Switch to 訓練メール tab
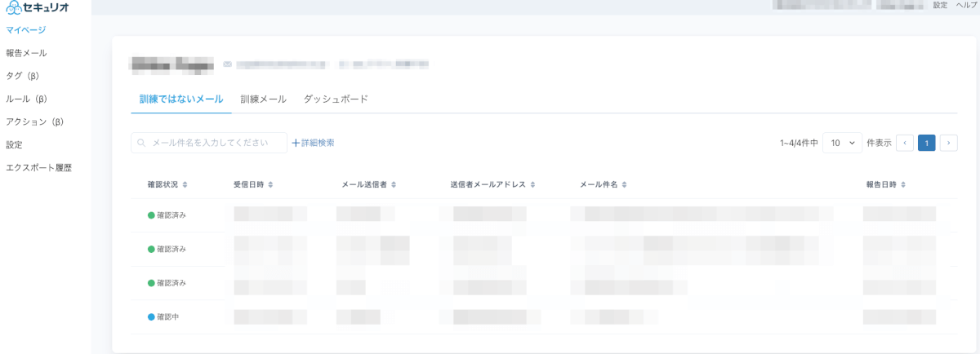980x354 pixels. click(263, 99)
